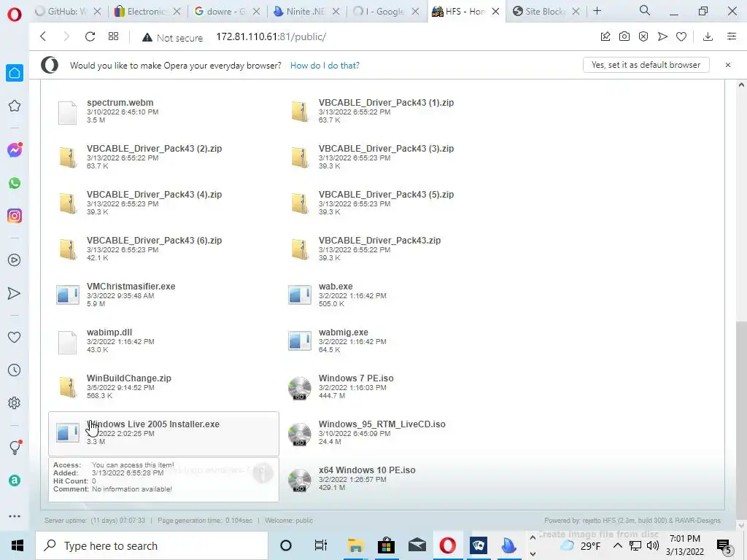Open Instagram in the sidebar
747x560 pixels.
click(x=15, y=216)
